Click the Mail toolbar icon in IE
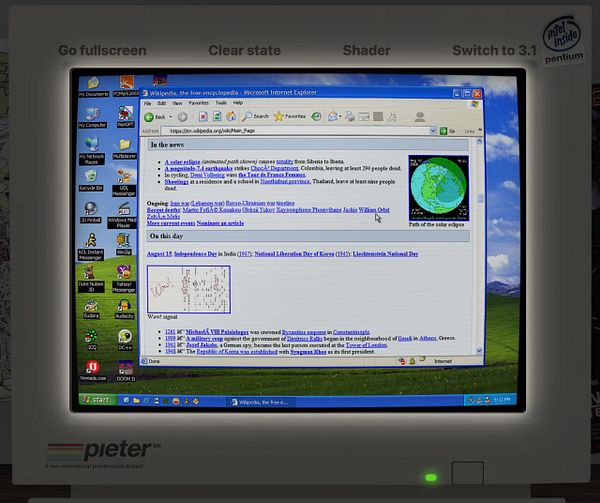The height and width of the screenshot is (503, 600). pyautogui.click(x=333, y=116)
